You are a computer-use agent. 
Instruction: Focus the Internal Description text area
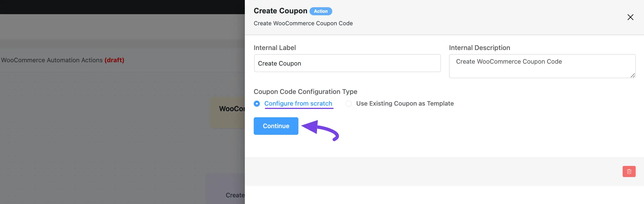pos(542,66)
